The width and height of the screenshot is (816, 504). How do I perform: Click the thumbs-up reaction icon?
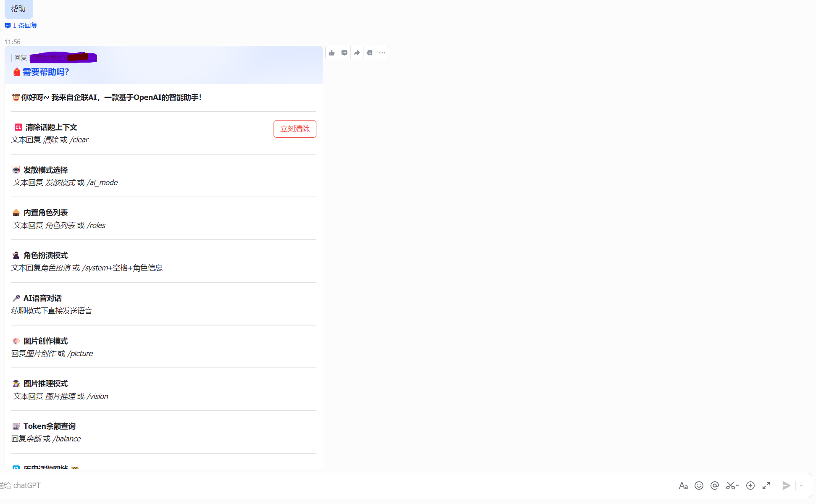point(332,53)
